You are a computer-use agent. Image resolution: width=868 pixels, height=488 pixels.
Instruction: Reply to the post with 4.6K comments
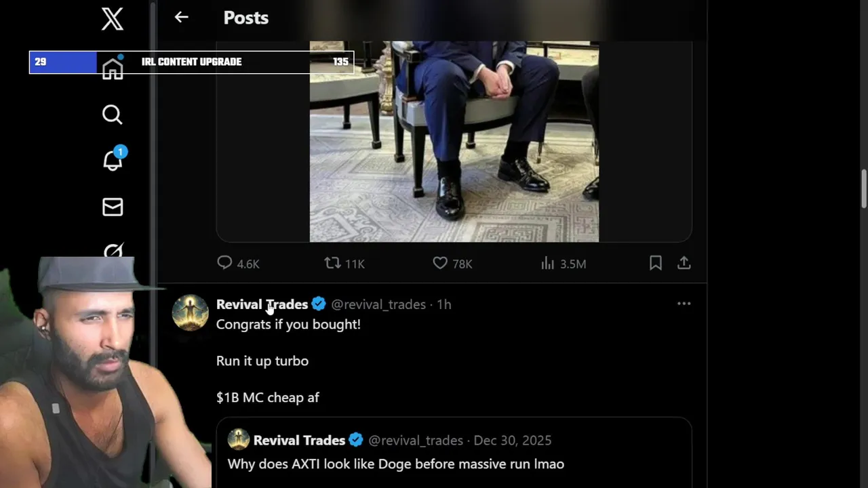coord(225,263)
